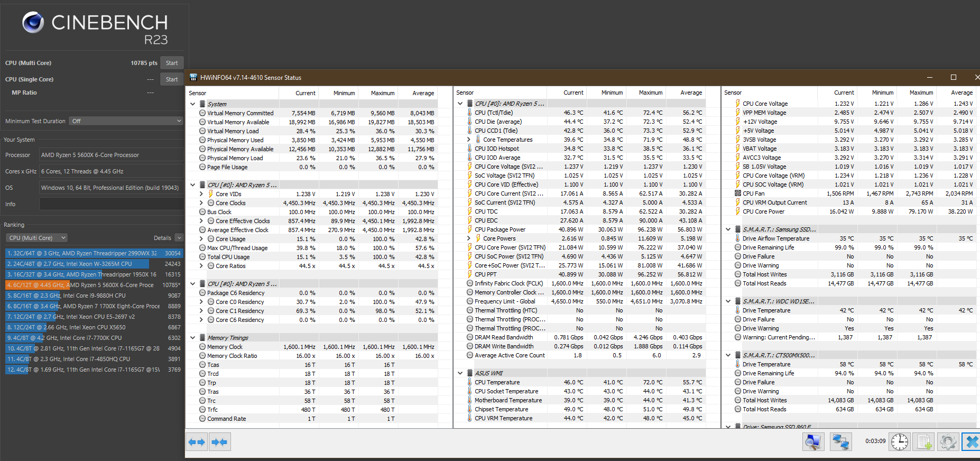Click the logging document icon with green plus
The height and width of the screenshot is (461, 980).
coord(924,441)
